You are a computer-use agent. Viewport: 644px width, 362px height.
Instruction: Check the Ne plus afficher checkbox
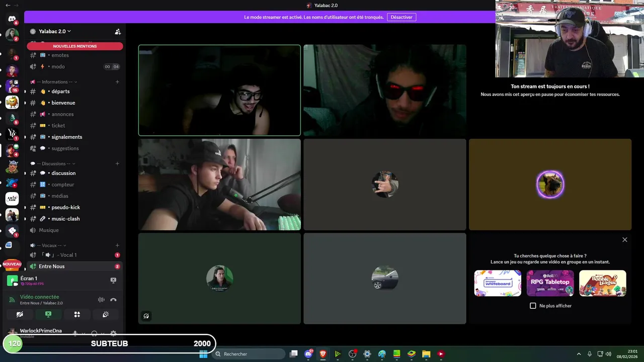(x=533, y=306)
